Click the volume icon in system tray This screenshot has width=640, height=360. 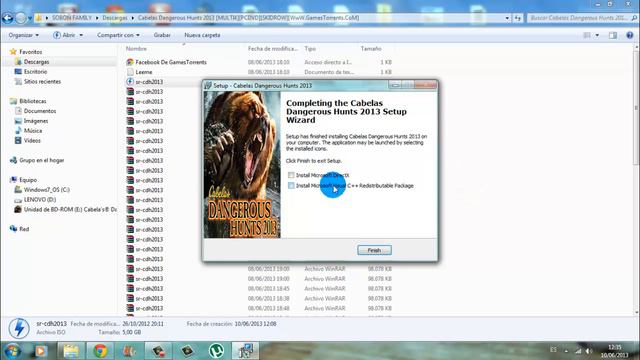pyautogui.click(x=589, y=351)
